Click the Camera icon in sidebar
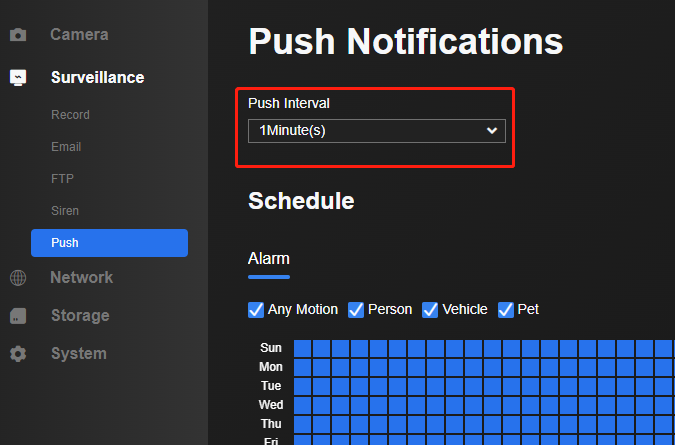Image resolution: width=675 pixels, height=445 pixels. (18, 35)
